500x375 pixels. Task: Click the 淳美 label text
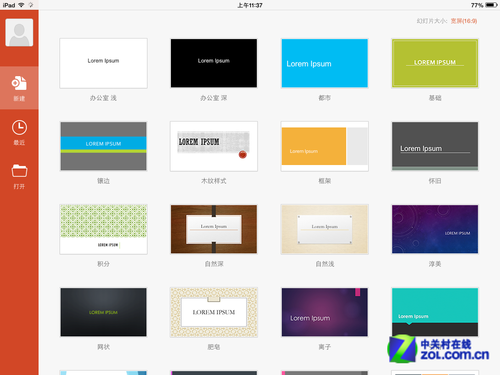click(435, 264)
